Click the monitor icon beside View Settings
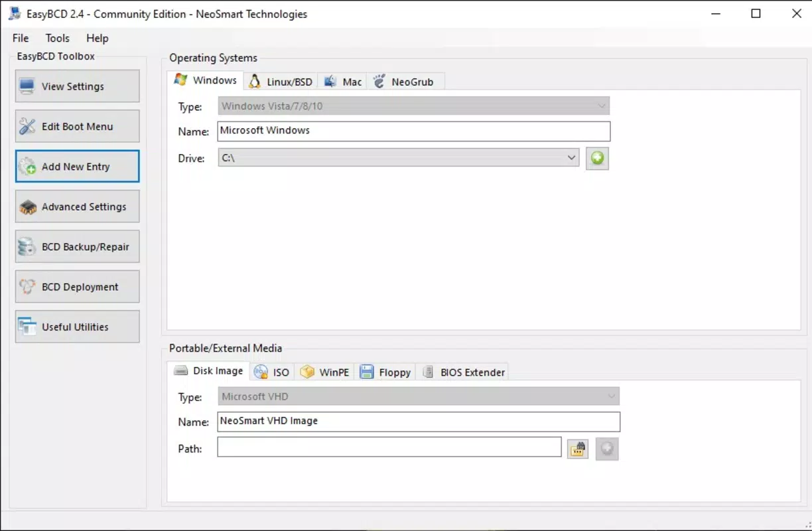Image resolution: width=812 pixels, height=531 pixels. coord(27,86)
